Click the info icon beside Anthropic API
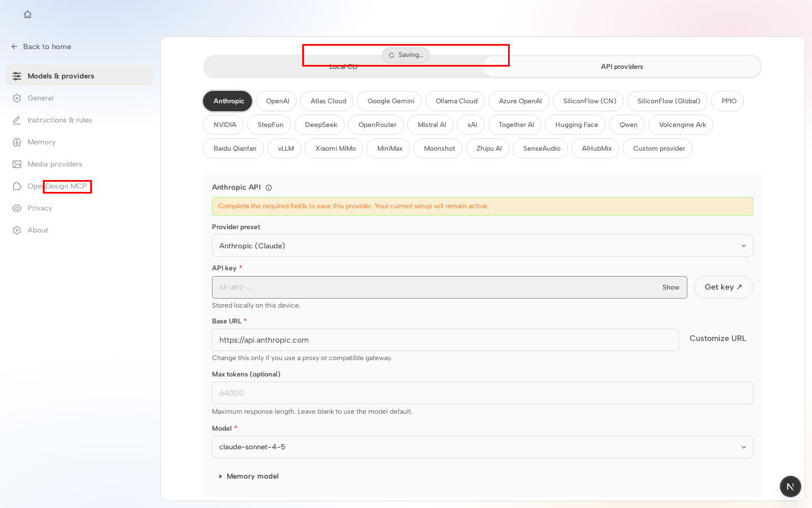 (269, 188)
